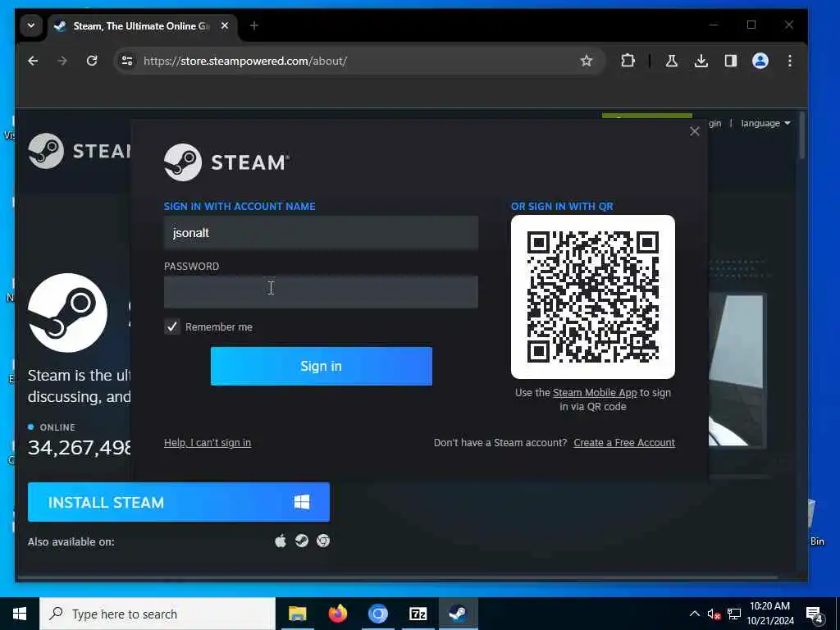
Task: Open Chromium browser from the taskbar
Action: tap(377, 614)
